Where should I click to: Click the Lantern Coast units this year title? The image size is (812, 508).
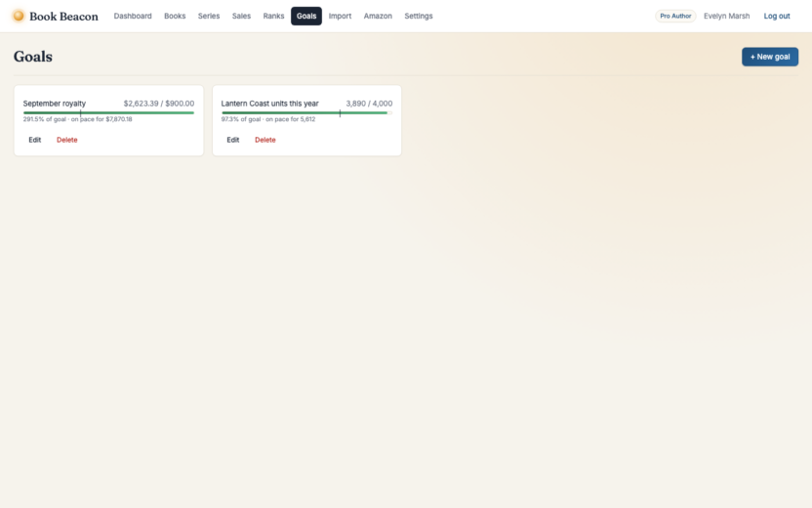click(269, 104)
